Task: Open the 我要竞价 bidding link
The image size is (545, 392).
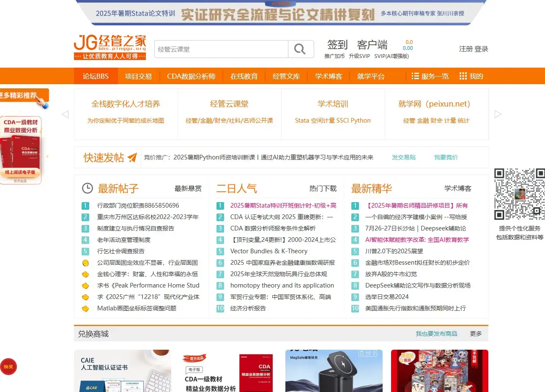Action: [x=447, y=157]
